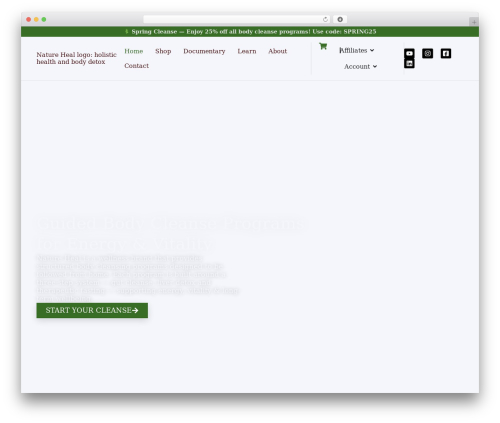Open the Learn nav item
This screenshot has height=423, width=500.
coord(247,51)
